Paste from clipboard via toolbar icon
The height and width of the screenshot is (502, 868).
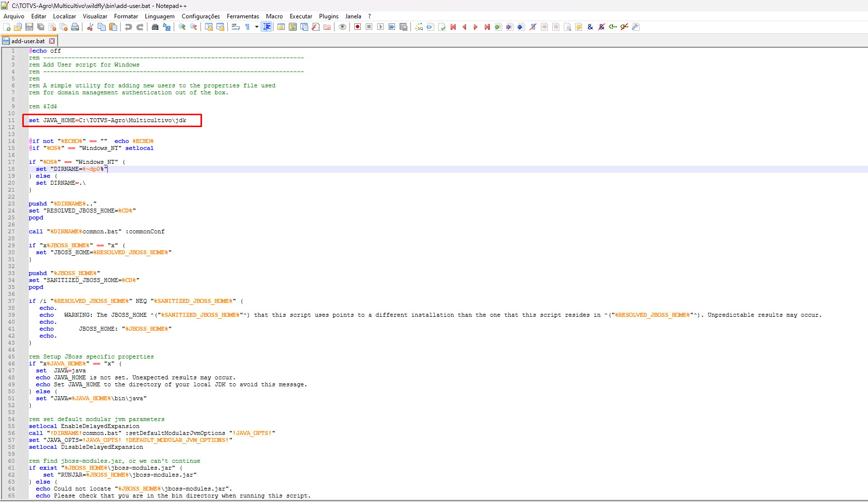[x=113, y=27]
